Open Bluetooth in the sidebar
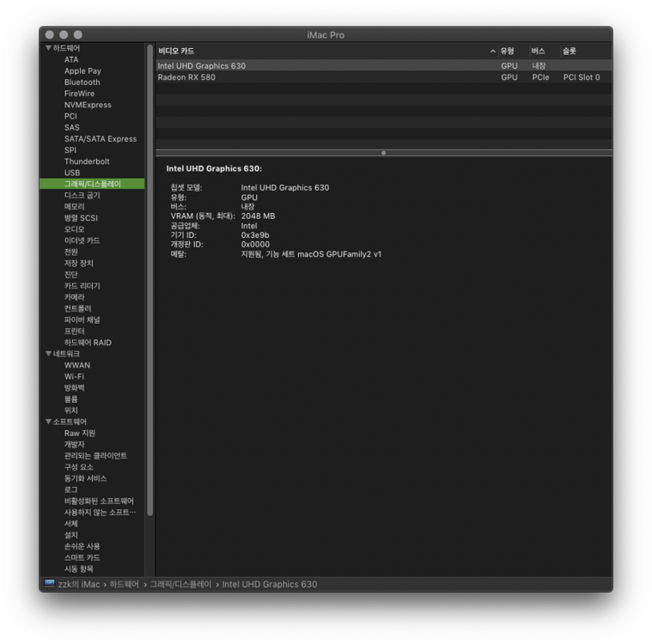 click(x=82, y=82)
